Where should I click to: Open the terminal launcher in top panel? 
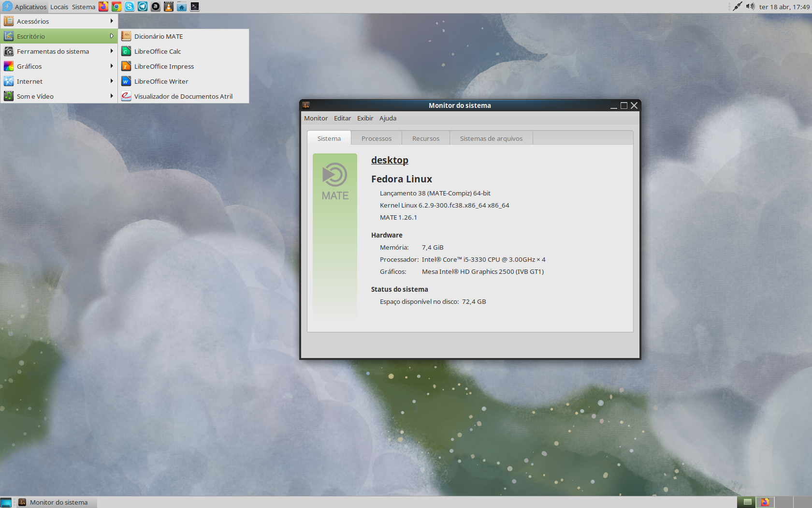point(195,7)
